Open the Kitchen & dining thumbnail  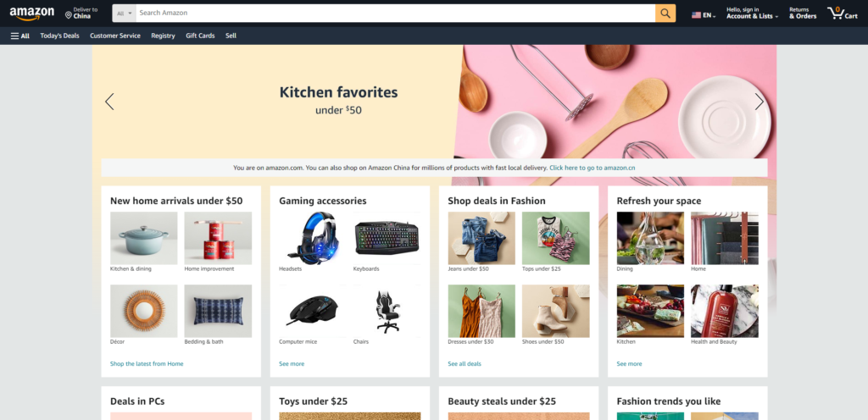point(144,238)
